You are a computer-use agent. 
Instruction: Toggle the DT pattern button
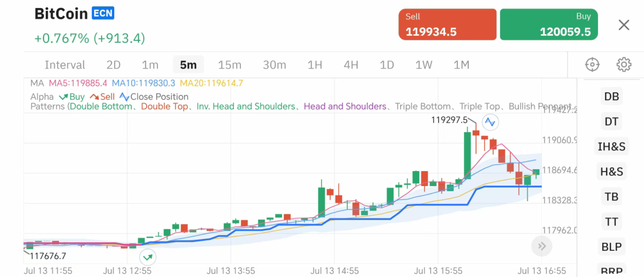click(611, 121)
